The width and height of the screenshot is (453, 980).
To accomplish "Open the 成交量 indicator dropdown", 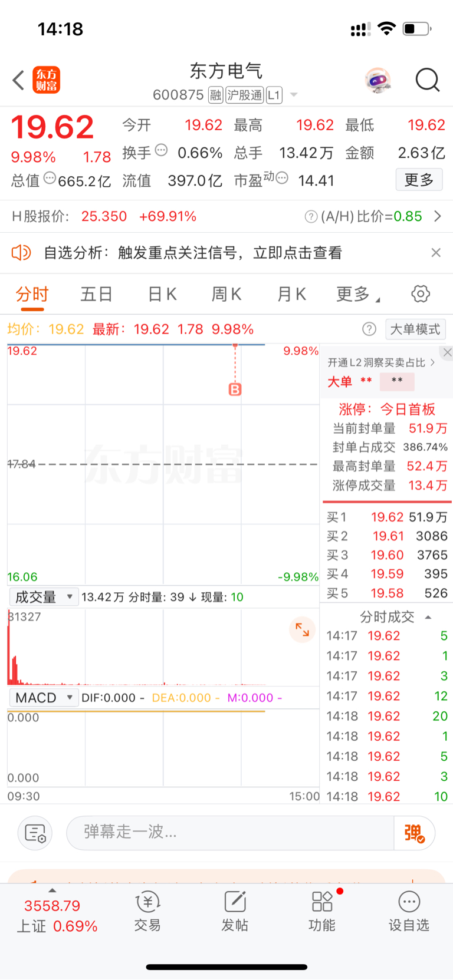I will pos(44,597).
